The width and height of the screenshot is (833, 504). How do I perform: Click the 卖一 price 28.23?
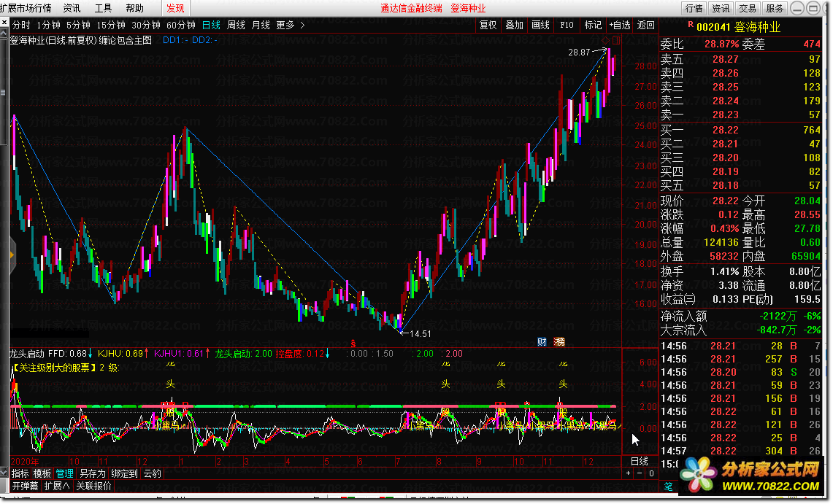(x=725, y=115)
